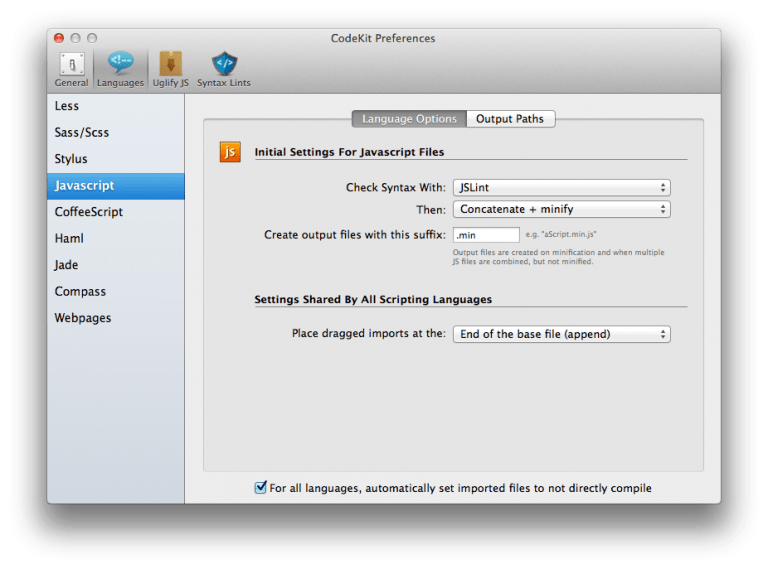Open the Uglify JS preferences
Image resolution: width=768 pixels, height=569 pixels.
[x=170, y=70]
